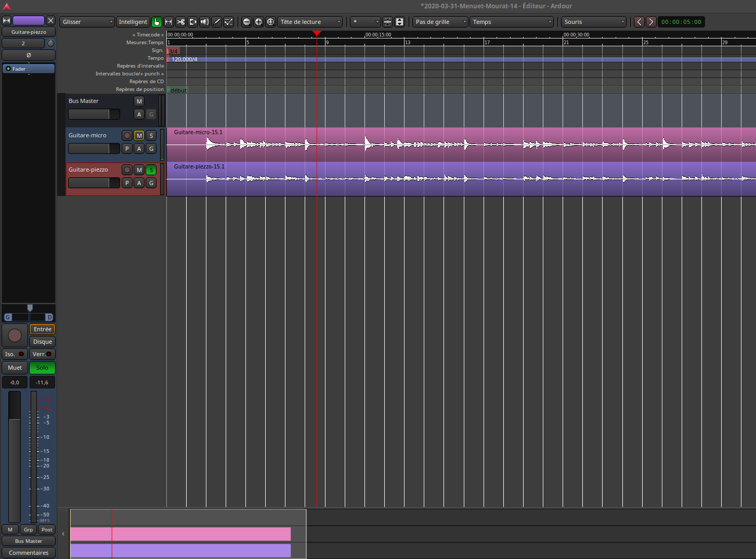Select the Cut (scissors) tool
756x559 pixels.
180,22
